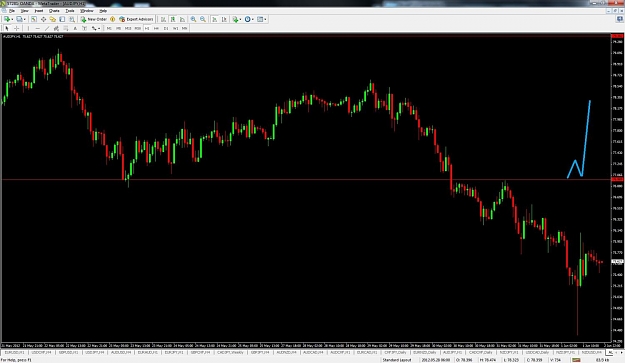The width and height of the screenshot is (625, 363).
Task: Open the Charts menu
Action: (x=54, y=11)
